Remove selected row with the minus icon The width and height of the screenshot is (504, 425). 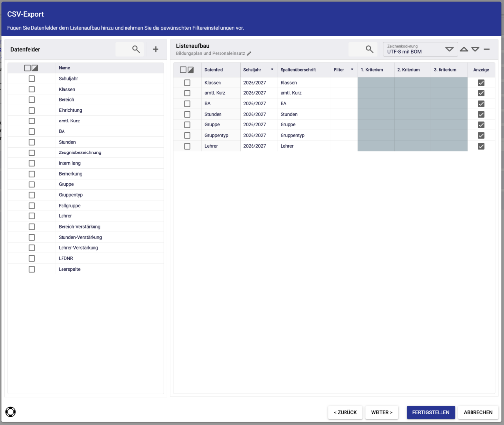[487, 49]
